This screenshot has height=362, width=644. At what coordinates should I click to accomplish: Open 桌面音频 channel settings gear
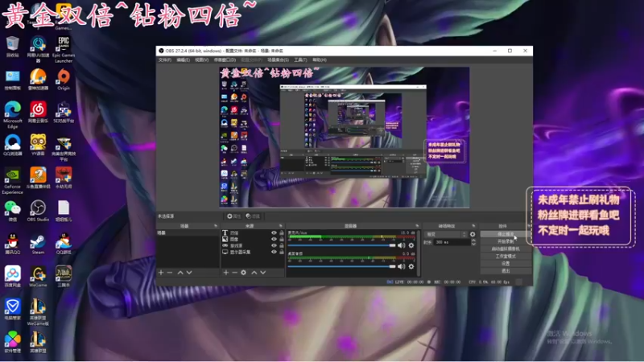pos(411,266)
